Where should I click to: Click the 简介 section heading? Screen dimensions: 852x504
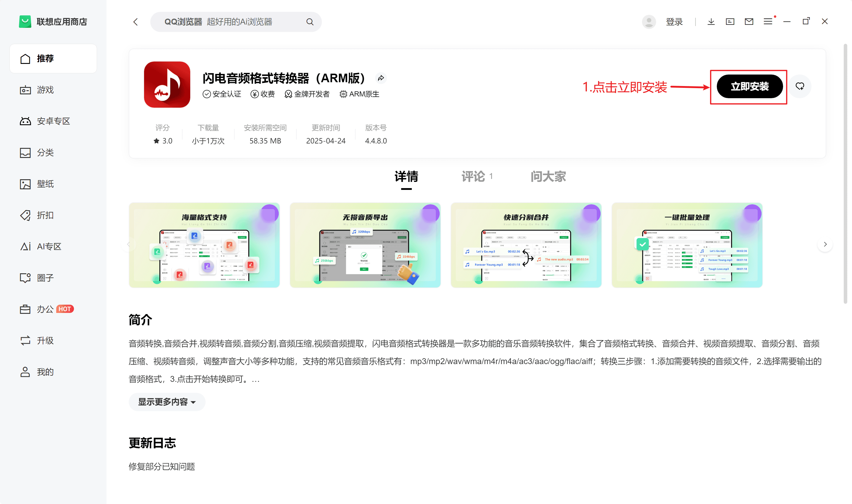pos(140,320)
